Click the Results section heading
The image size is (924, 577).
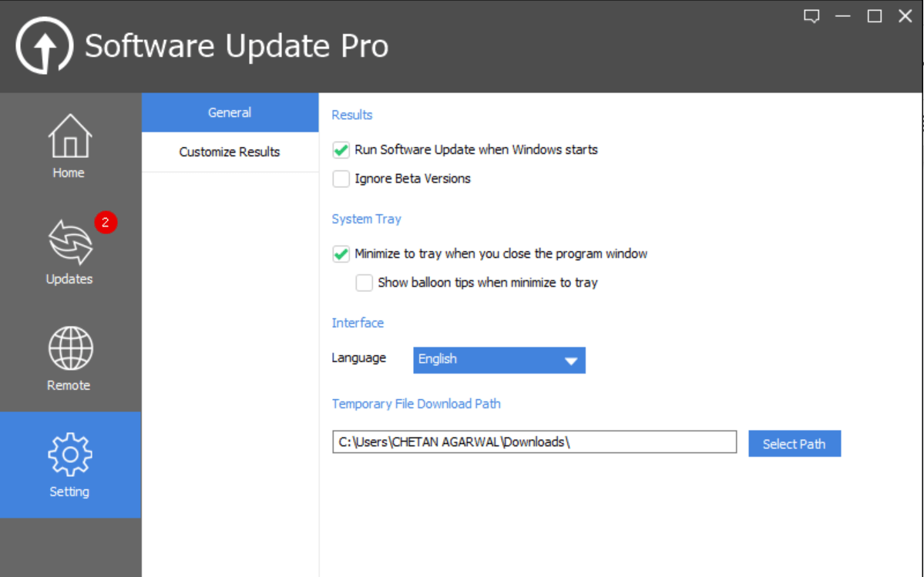(x=352, y=115)
